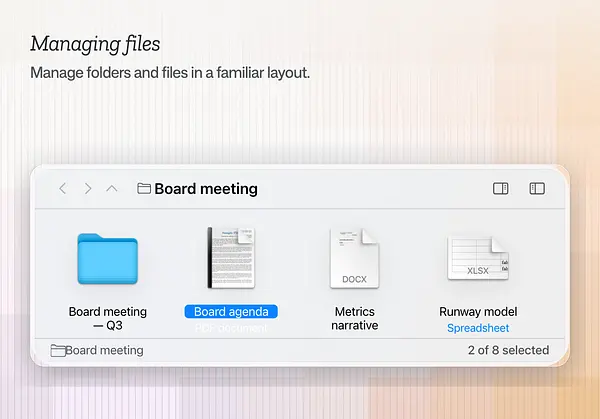Click the faded PDF document subtitle
600x419 pixels.
click(x=231, y=328)
